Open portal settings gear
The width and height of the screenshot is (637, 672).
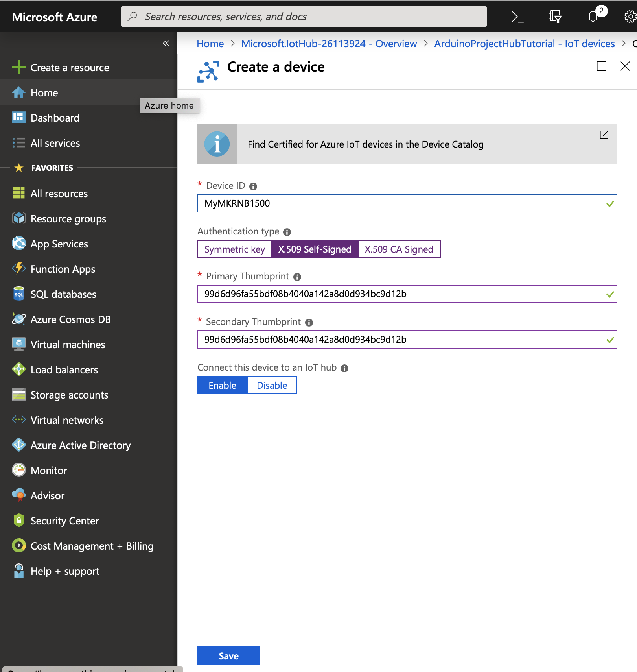coord(630,16)
